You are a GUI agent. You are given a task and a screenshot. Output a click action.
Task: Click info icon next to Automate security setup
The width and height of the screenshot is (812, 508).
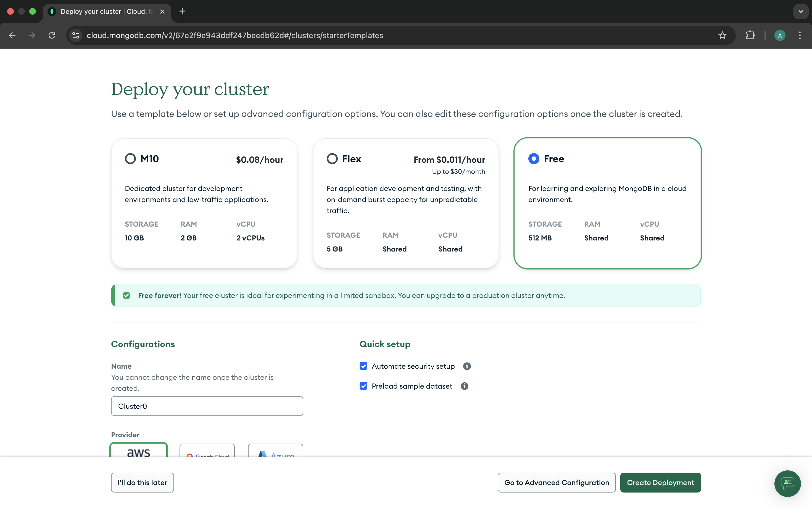click(x=466, y=366)
